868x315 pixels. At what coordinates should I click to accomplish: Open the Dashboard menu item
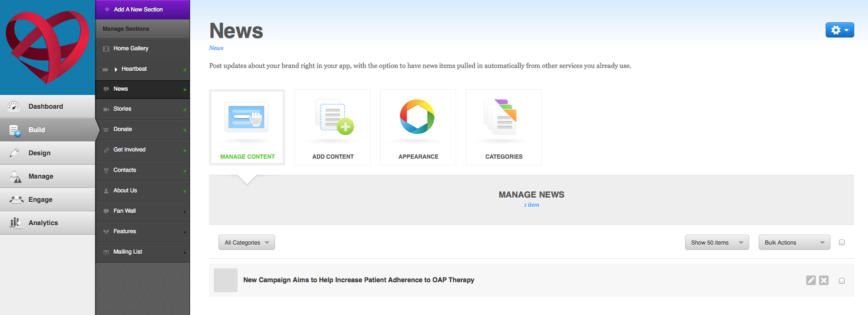point(48,106)
